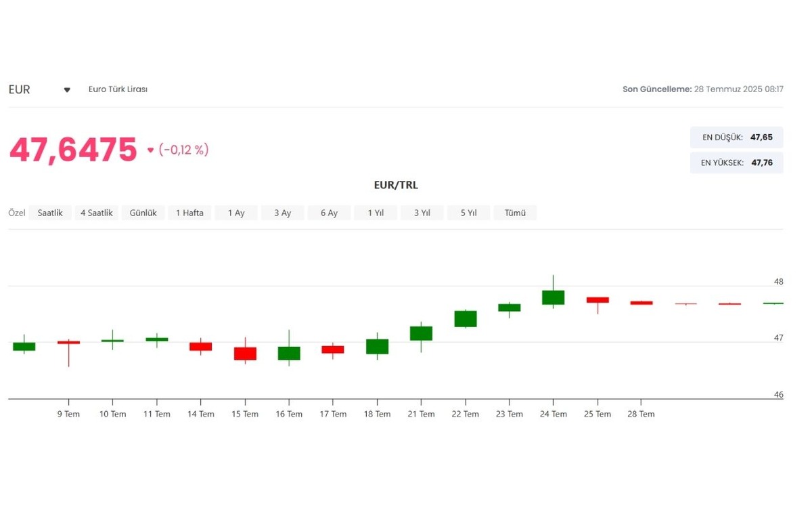
Task: Switch chart to 1 Ay range
Action: pos(236,213)
